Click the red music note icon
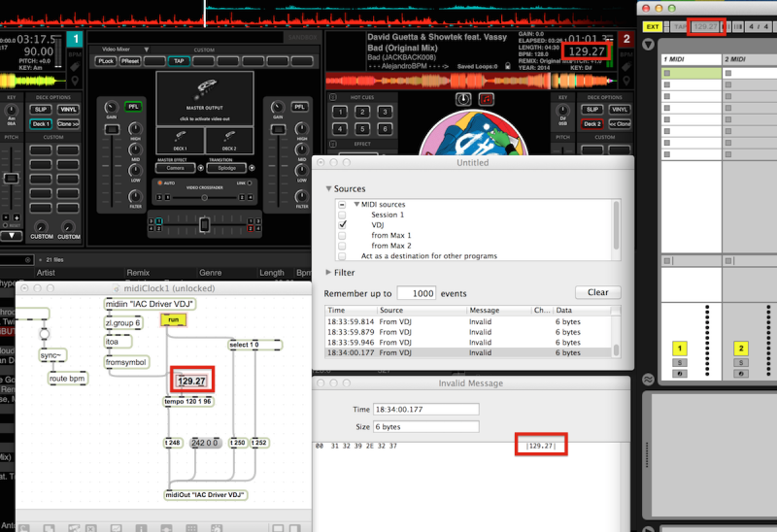777x532 pixels. [x=487, y=99]
